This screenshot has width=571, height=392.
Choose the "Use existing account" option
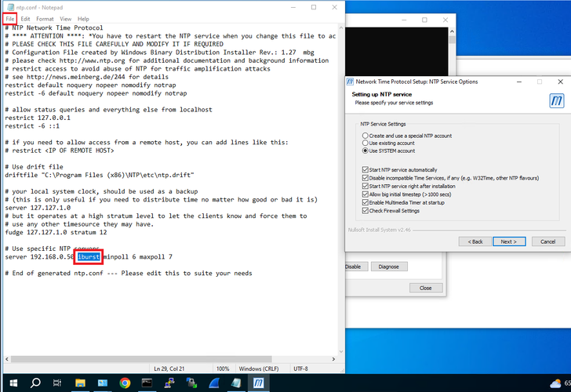point(366,143)
